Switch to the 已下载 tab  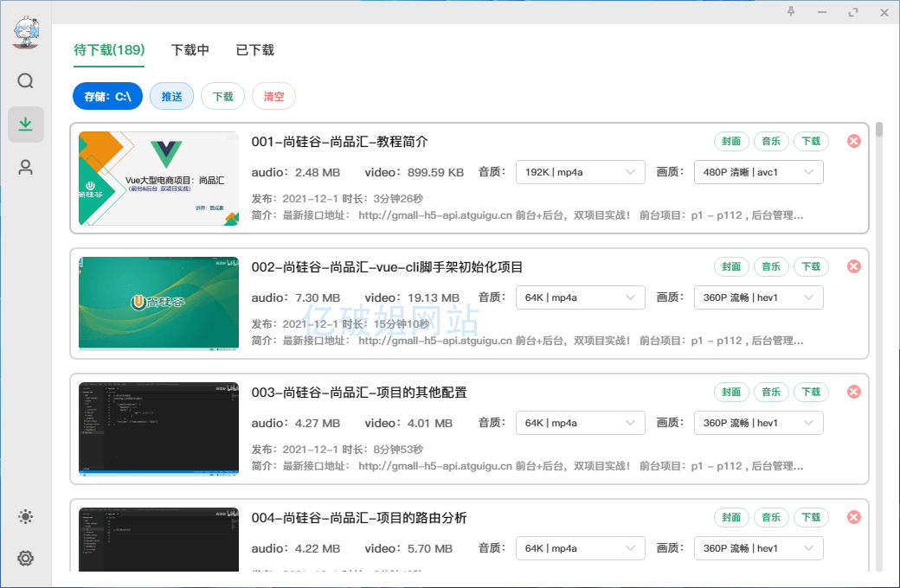click(255, 50)
